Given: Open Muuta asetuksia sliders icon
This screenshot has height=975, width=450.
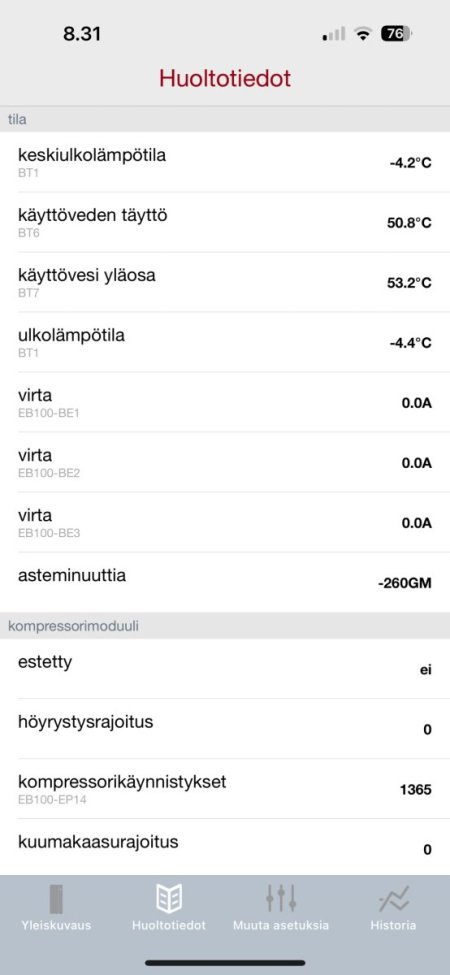Looking at the screenshot, I should coord(281,899).
